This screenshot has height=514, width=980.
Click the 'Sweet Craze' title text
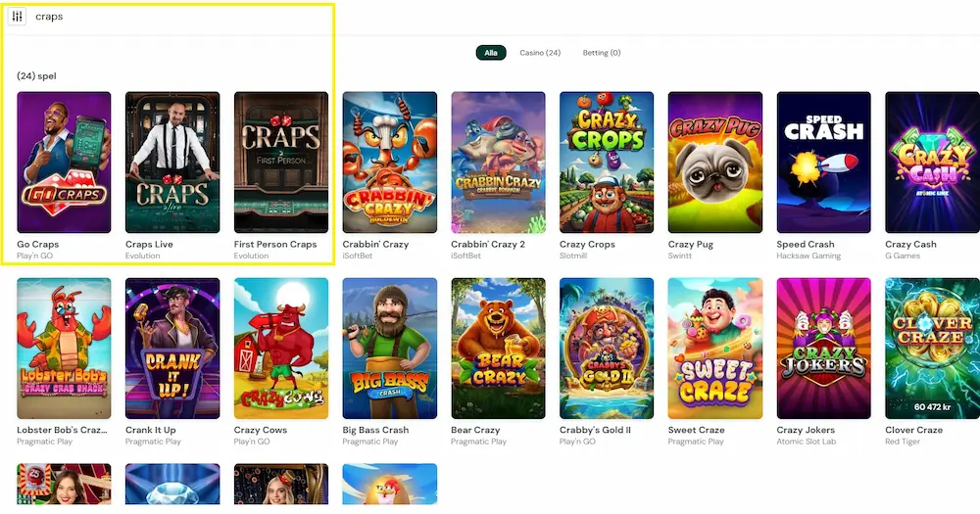tap(696, 430)
